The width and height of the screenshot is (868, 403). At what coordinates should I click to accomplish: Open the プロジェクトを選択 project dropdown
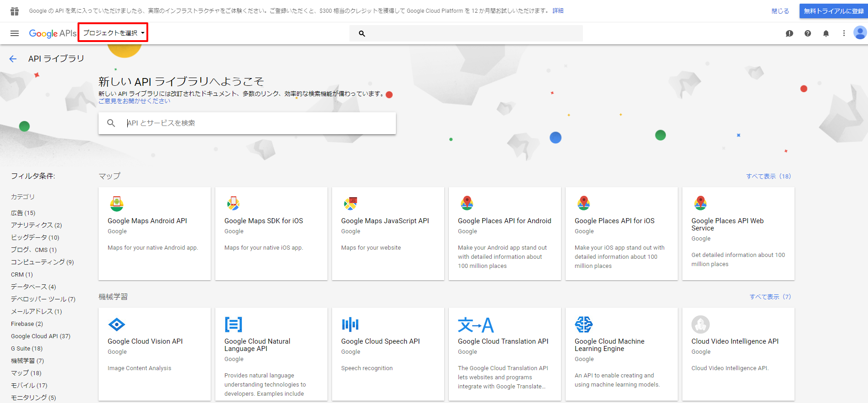tap(113, 33)
